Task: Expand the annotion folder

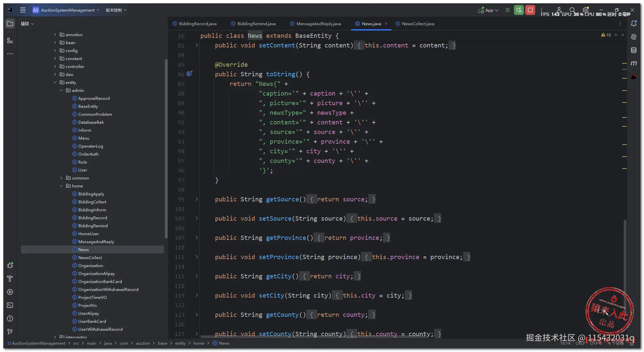Action: click(x=55, y=35)
